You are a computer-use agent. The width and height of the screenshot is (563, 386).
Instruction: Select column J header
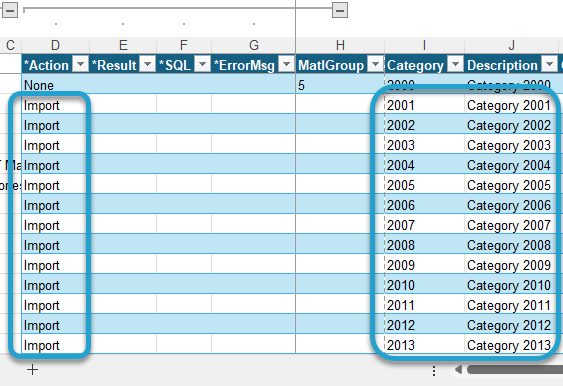[511, 45]
